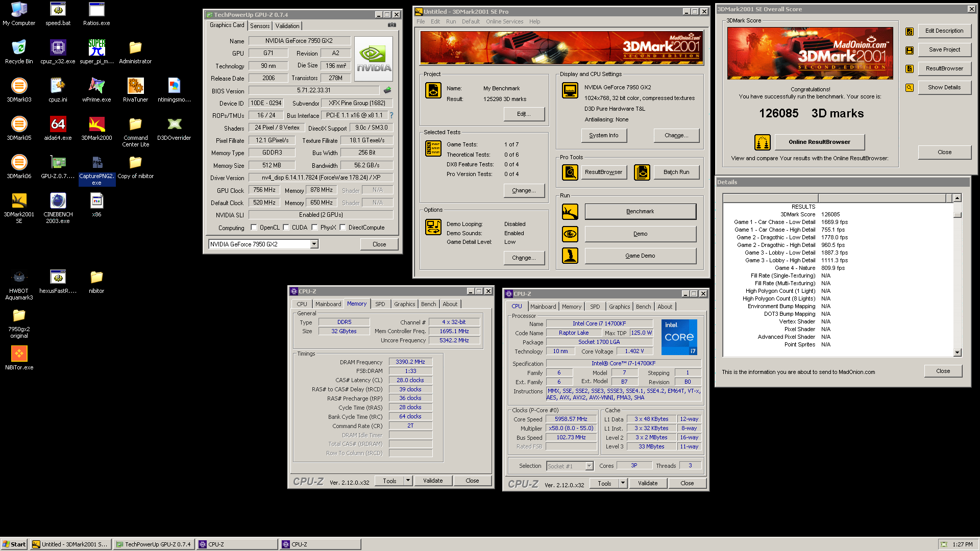
Task: Click Close button in the Details window
Action: 943,371
